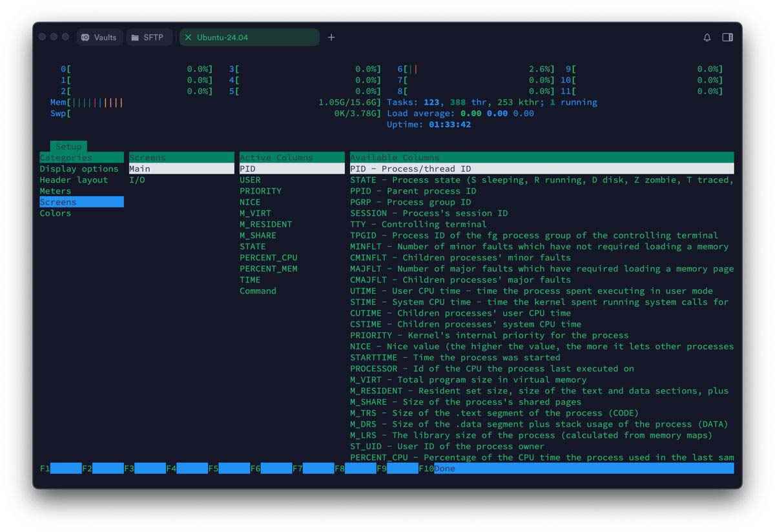Click the Swp swap meter bar
This screenshot has width=775, height=532.
pos(216,113)
